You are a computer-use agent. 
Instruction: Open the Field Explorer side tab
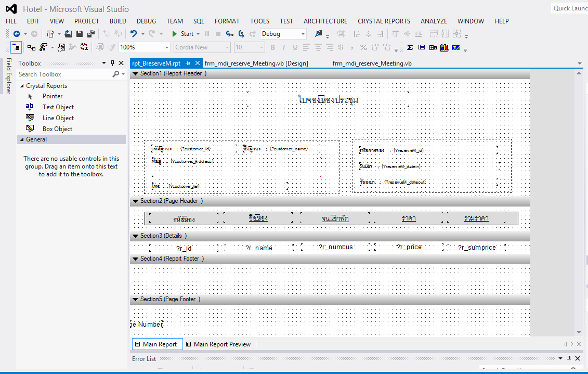click(9, 76)
